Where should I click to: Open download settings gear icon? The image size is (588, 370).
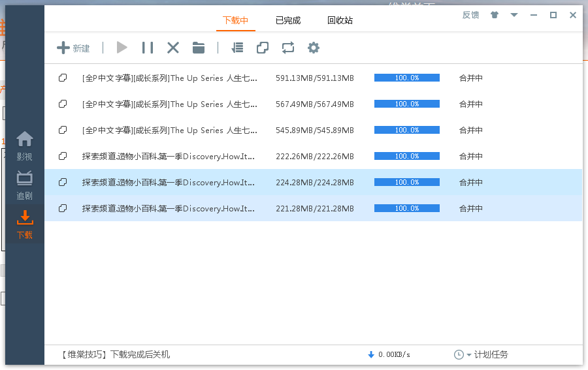[x=314, y=48]
